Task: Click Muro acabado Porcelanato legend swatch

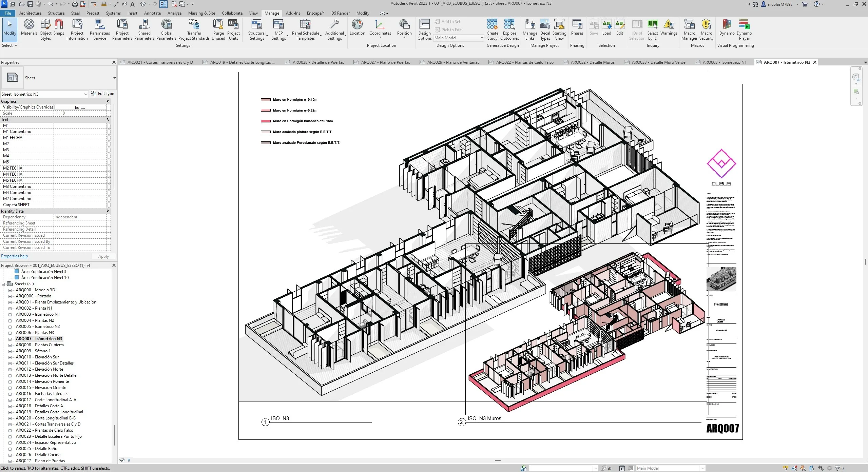Action: (x=266, y=143)
